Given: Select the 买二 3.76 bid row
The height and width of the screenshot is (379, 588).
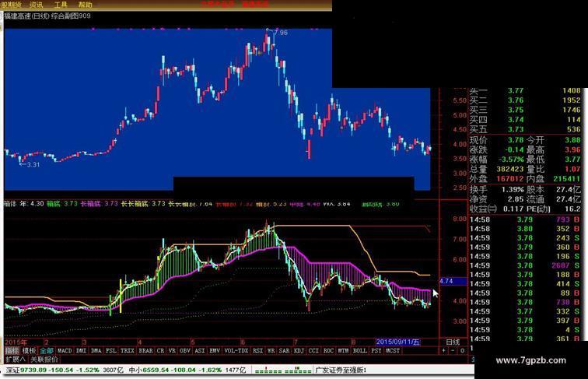Looking at the screenshot, I should coord(525,100).
